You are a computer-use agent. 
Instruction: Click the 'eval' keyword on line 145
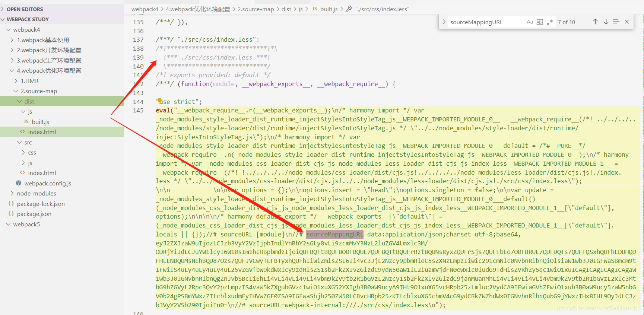pos(163,110)
